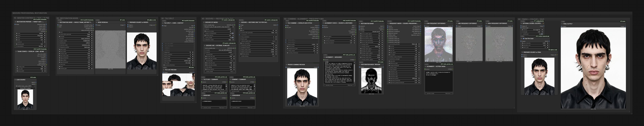Select the FINAL OUTPUT preview image

[593, 68]
